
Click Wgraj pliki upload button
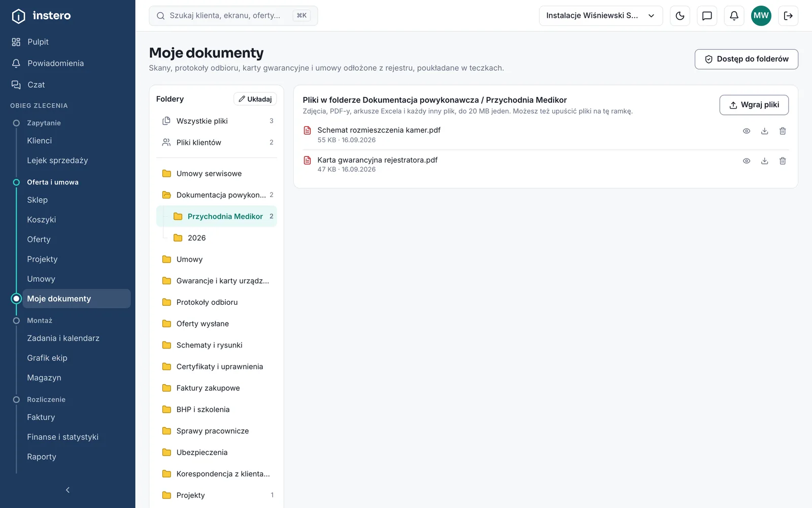click(754, 105)
